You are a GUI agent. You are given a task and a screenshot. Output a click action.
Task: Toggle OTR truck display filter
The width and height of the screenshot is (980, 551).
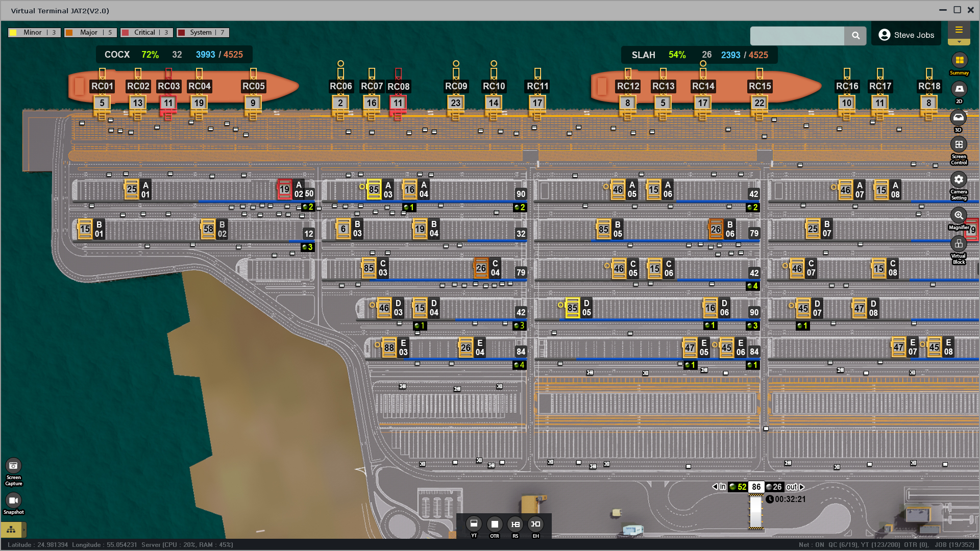tap(494, 524)
